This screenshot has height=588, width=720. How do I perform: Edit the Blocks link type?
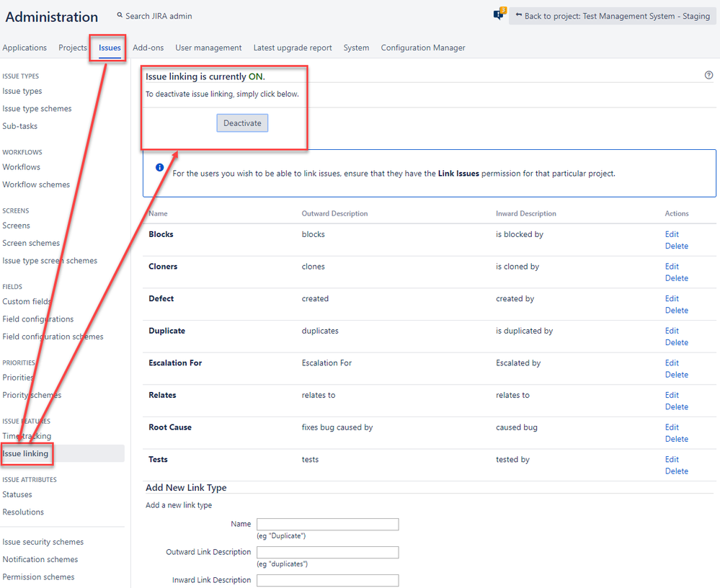pyautogui.click(x=672, y=234)
